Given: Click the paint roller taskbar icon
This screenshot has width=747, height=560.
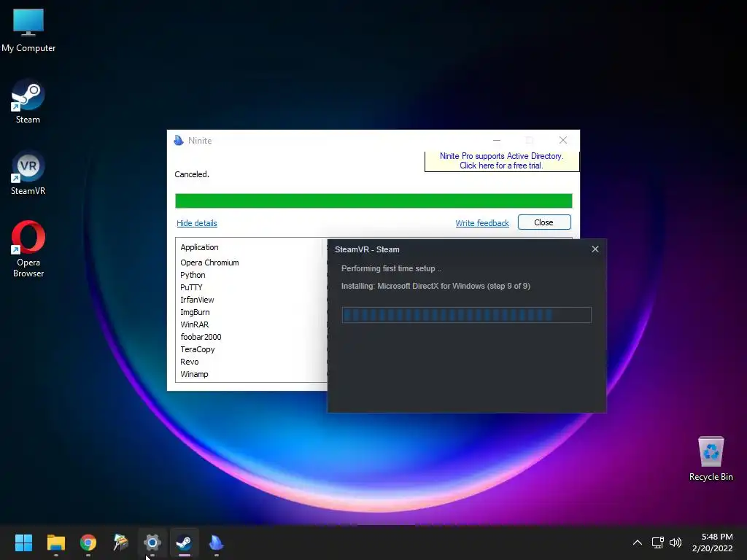Looking at the screenshot, I should pos(120,542).
